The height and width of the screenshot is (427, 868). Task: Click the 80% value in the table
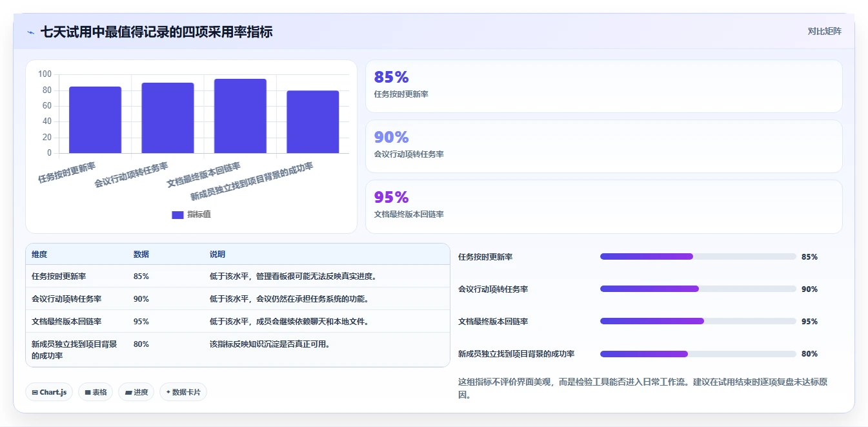tap(141, 344)
